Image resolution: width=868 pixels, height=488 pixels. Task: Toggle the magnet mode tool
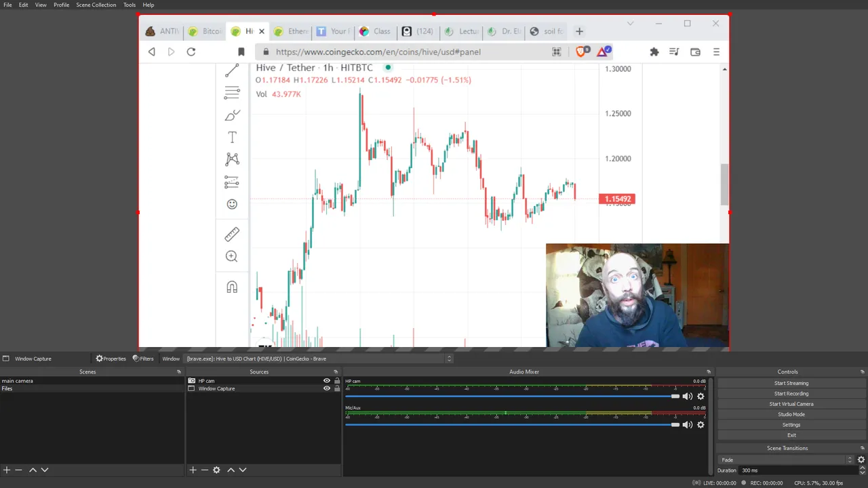[x=232, y=287]
